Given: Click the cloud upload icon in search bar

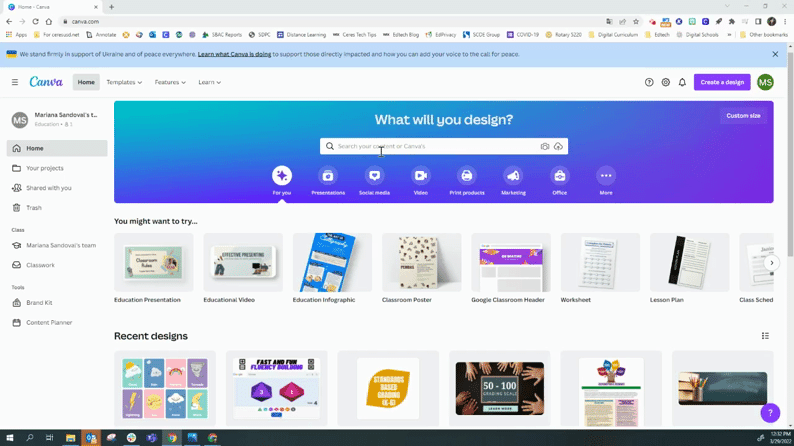Looking at the screenshot, I should (x=558, y=146).
